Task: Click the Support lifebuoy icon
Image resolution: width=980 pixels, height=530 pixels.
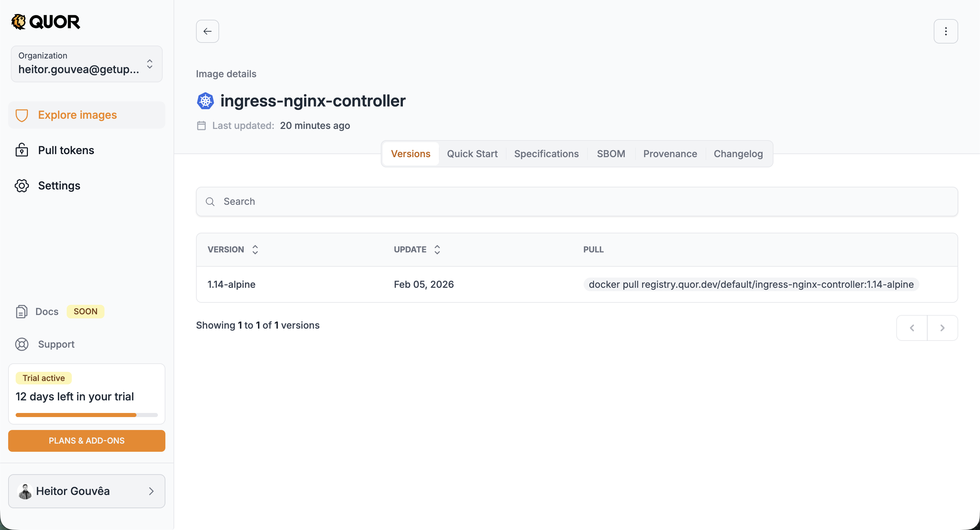Action: pos(22,344)
